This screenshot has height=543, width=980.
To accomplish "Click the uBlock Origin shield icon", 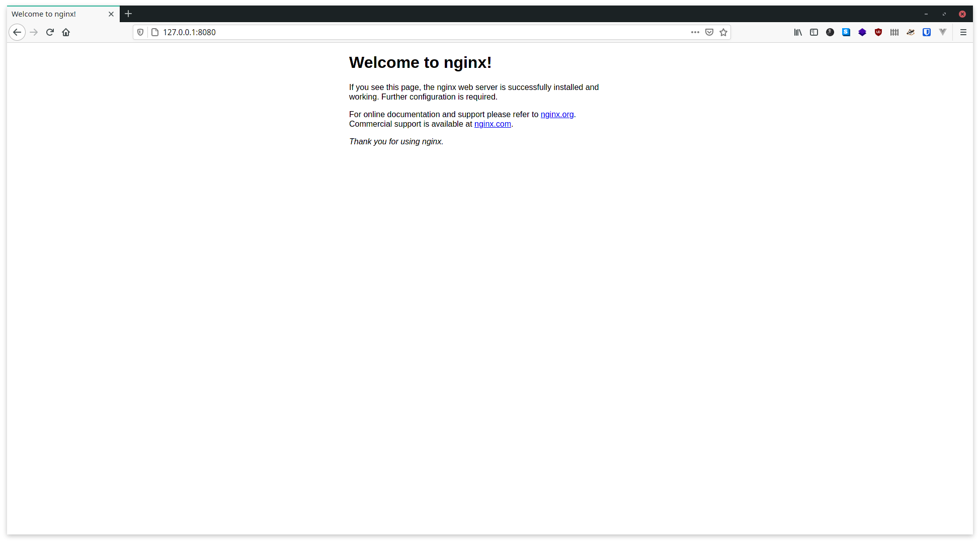I will click(878, 32).
